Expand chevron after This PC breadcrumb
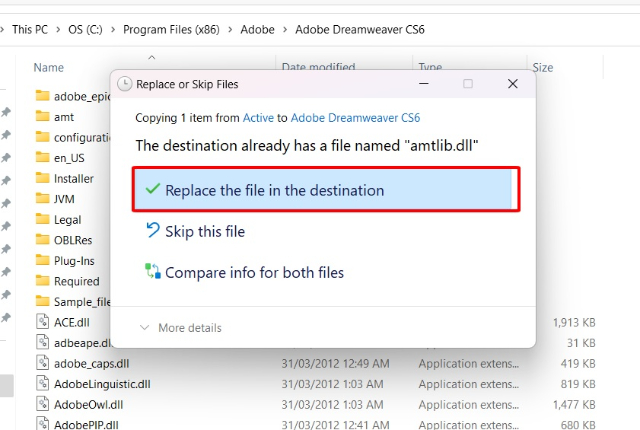The height and width of the screenshot is (430, 640). tap(58, 29)
